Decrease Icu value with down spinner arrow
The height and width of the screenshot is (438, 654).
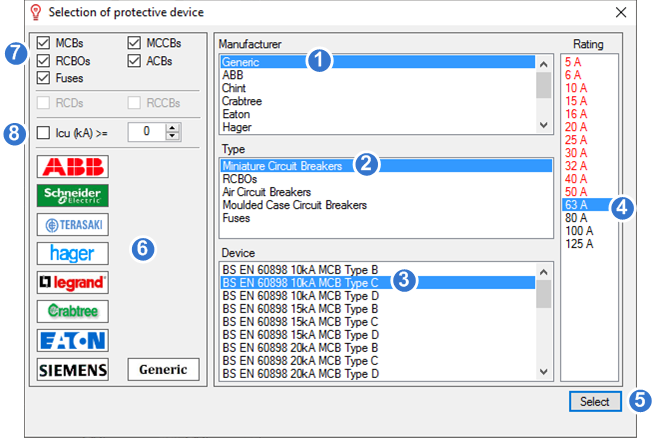point(172,136)
